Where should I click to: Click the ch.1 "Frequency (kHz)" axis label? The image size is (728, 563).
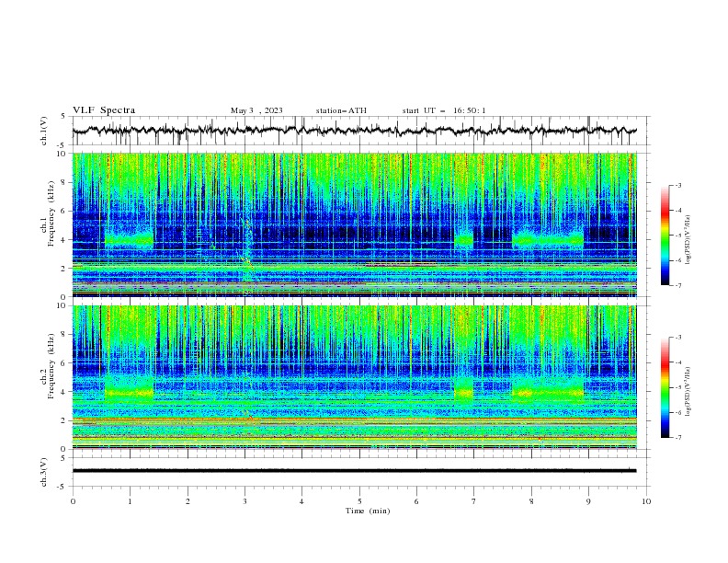(51, 214)
